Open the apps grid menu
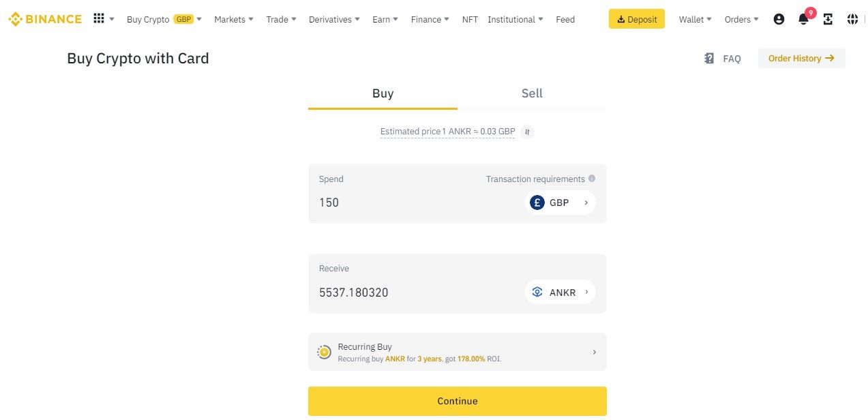The width and height of the screenshot is (868, 420). click(x=99, y=19)
